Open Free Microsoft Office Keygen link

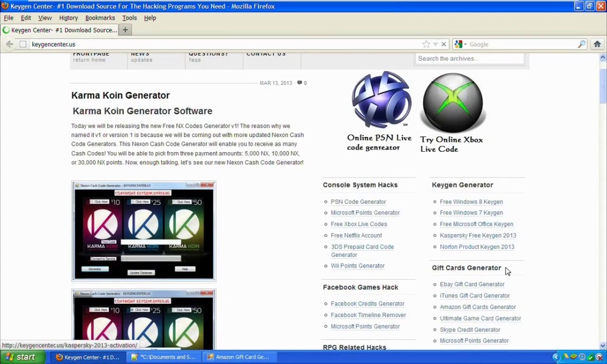[x=476, y=224]
